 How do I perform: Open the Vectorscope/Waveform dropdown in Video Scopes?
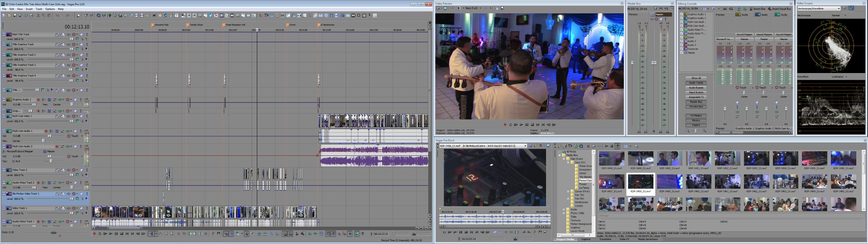coord(818,8)
